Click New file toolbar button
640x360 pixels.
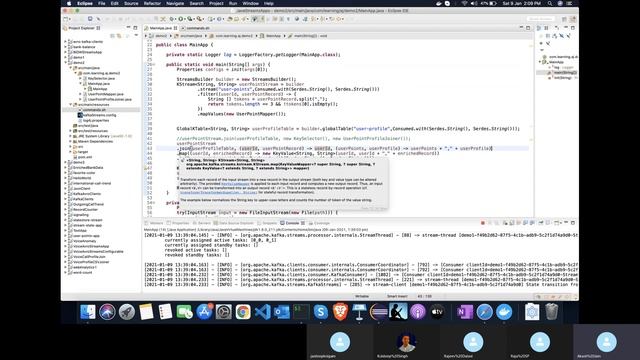(66, 19)
